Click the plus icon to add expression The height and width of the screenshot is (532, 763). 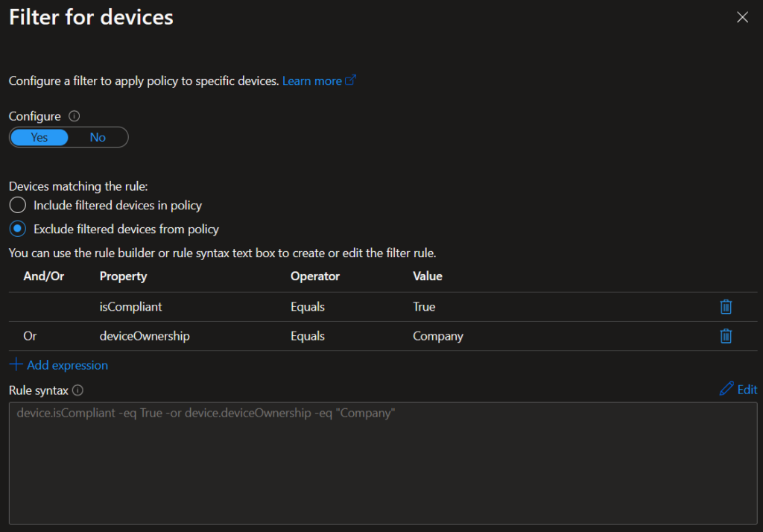[x=16, y=365]
